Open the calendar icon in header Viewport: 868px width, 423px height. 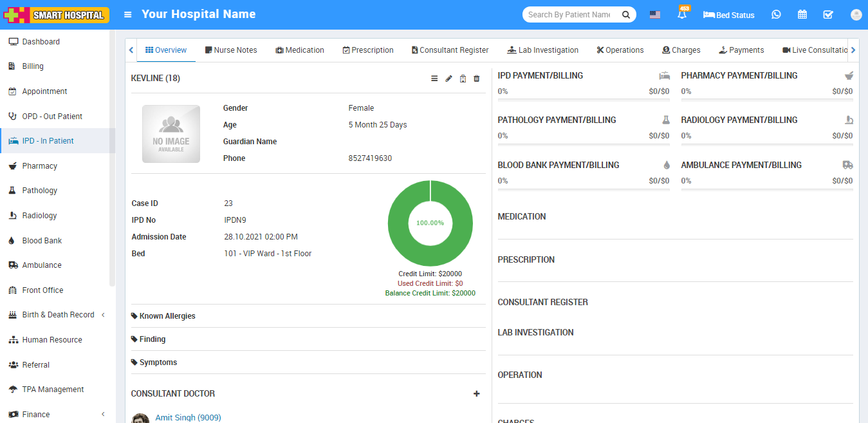tap(802, 15)
